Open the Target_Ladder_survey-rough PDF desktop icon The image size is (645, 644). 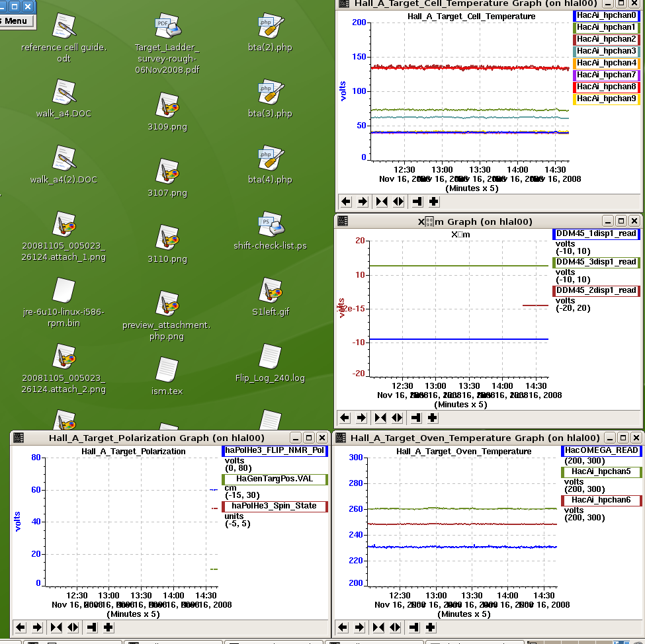pyautogui.click(x=167, y=26)
